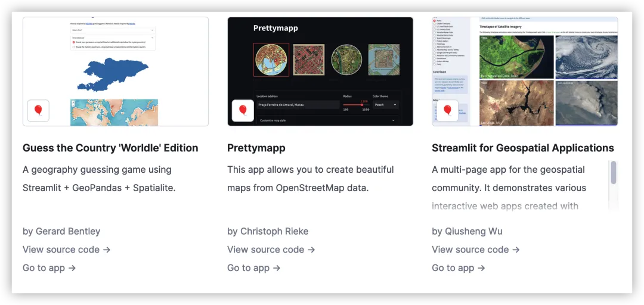This screenshot has height=305, width=644.
Task: Open the gray smoke plume satellite image
Action: pyautogui.click(x=587, y=102)
